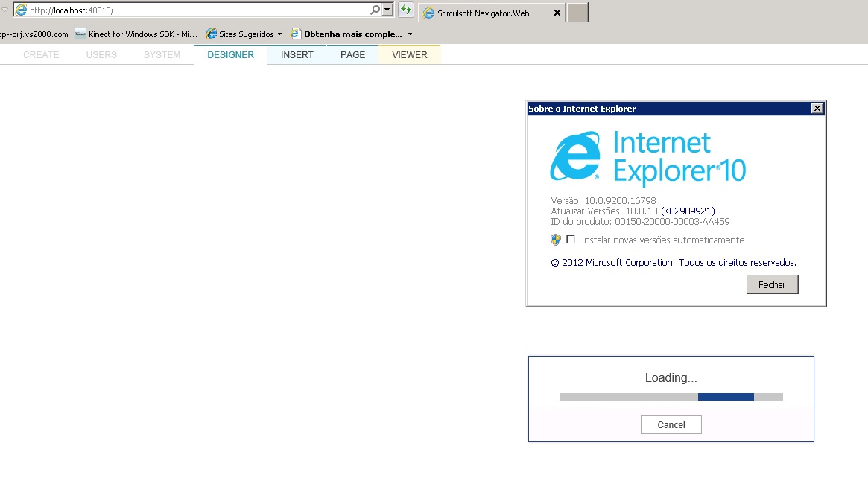The width and height of the screenshot is (868, 504).
Task: Click the Internet Explorer page icon in address bar
Action: [21, 10]
